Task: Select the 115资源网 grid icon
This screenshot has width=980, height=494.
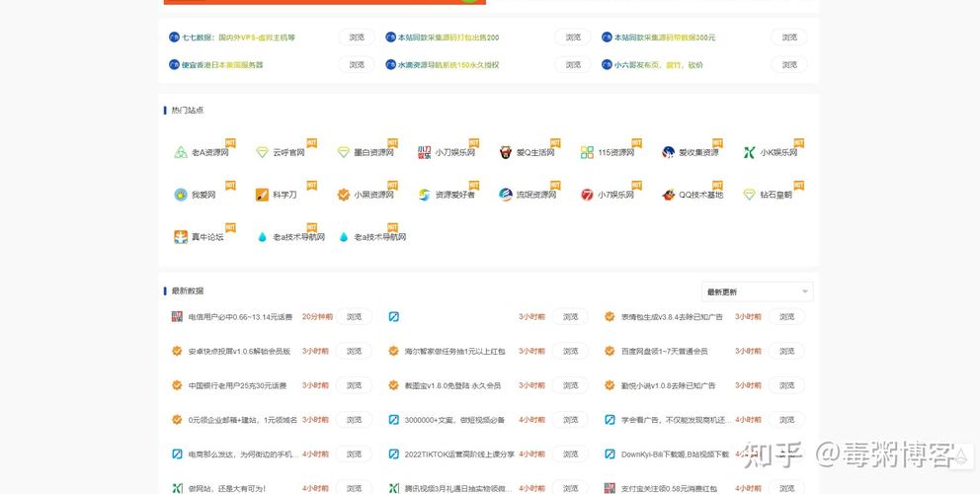Action: pyautogui.click(x=587, y=152)
